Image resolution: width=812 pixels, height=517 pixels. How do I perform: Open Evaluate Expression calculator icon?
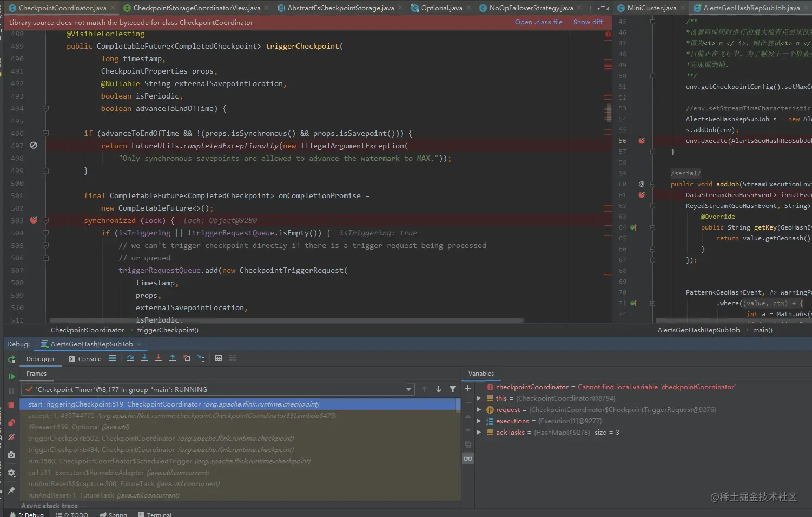tap(219, 358)
